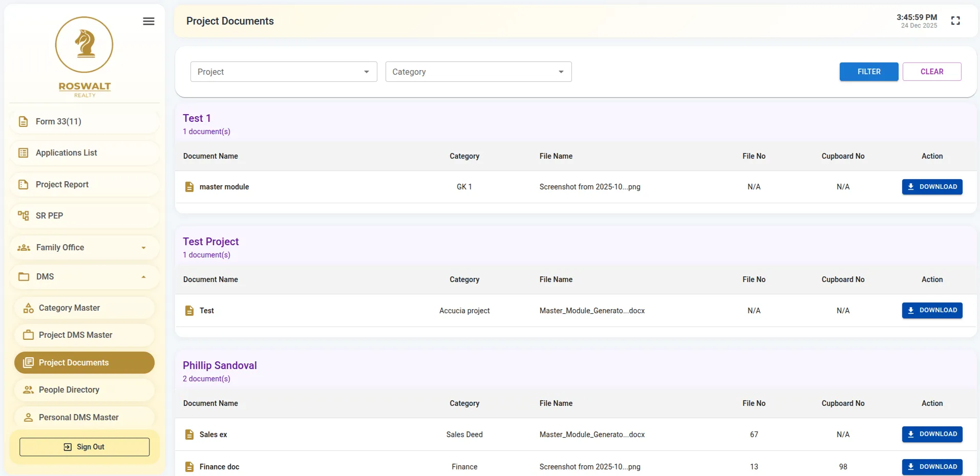This screenshot has width=980, height=476.
Task: Open Form 33(11) from the sidebar
Action: pos(58,121)
